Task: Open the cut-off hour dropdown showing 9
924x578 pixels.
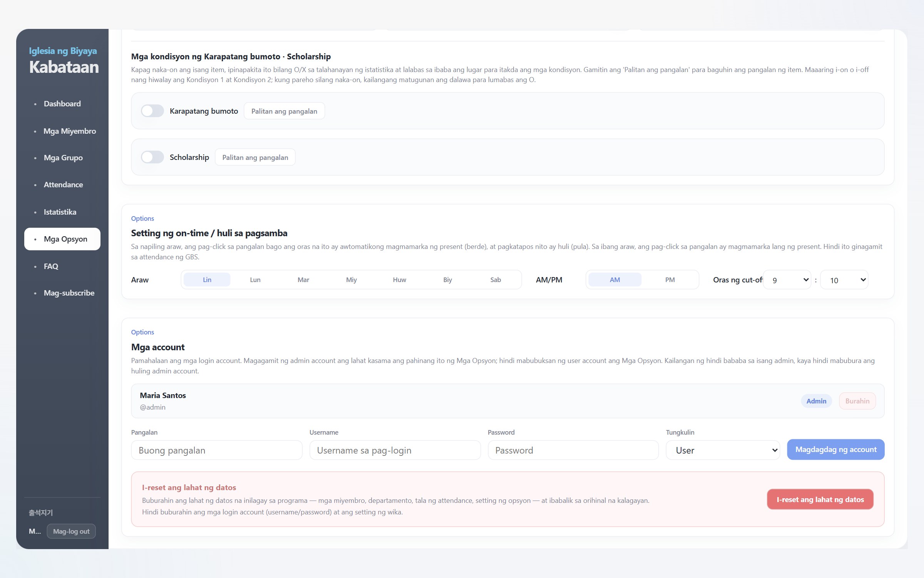Action: (x=787, y=280)
